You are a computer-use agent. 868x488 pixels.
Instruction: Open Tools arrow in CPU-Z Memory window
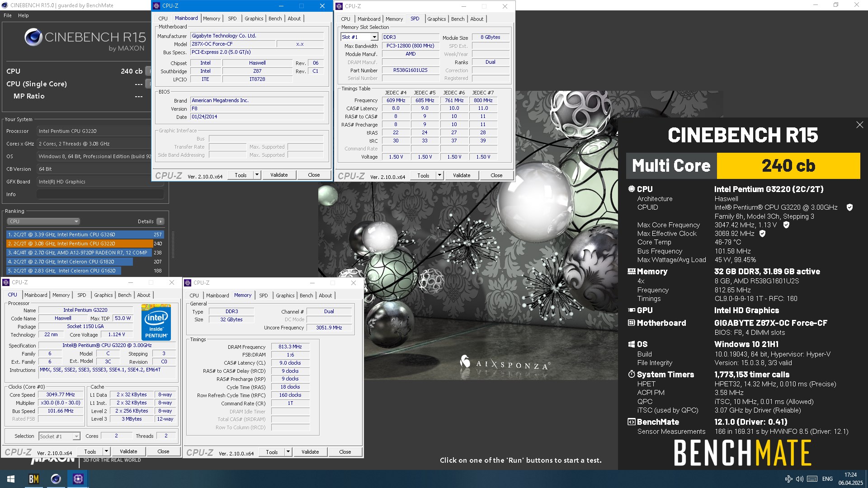288,452
